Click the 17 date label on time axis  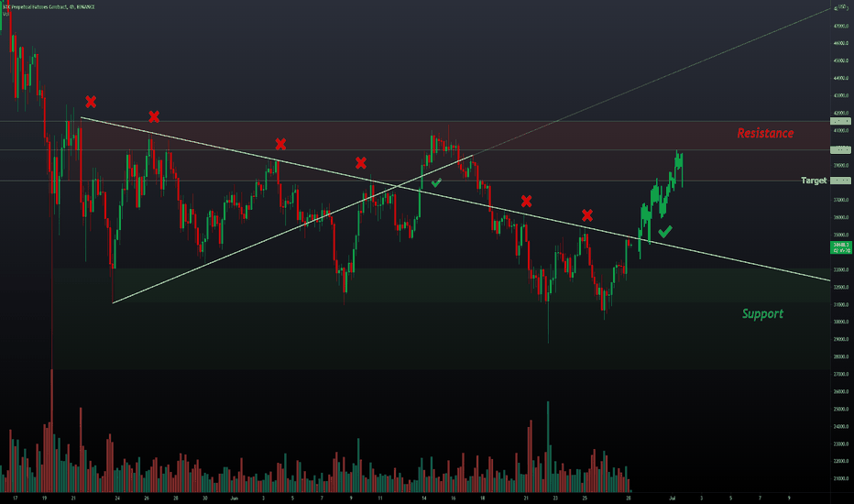click(x=16, y=498)
